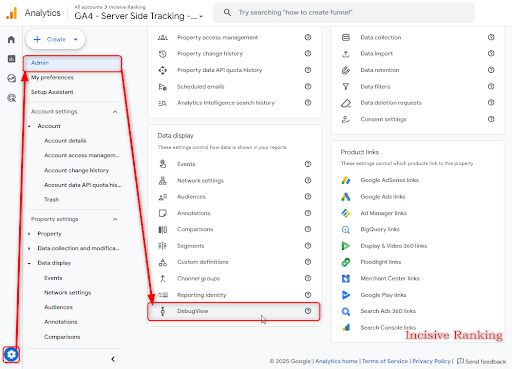512x369 pixels.
Task: Collapse the Account tree node
Action: click(x=29, y=126)
